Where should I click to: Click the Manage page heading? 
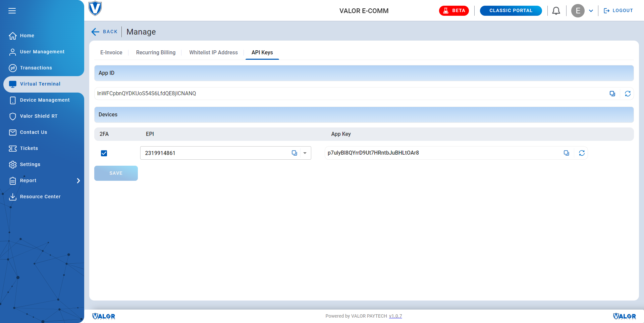click(x=141, y=32)
